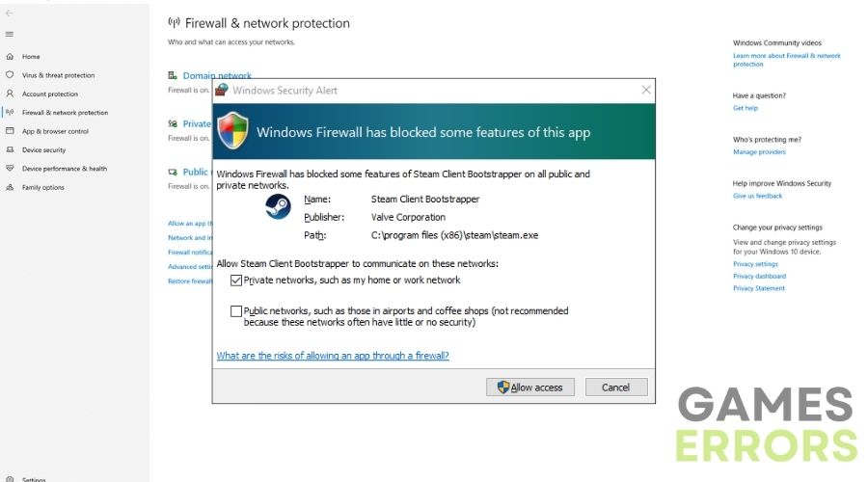The image size is (868, 482).
Task: Open risks of allowing an app link
Action: point(333,356)
